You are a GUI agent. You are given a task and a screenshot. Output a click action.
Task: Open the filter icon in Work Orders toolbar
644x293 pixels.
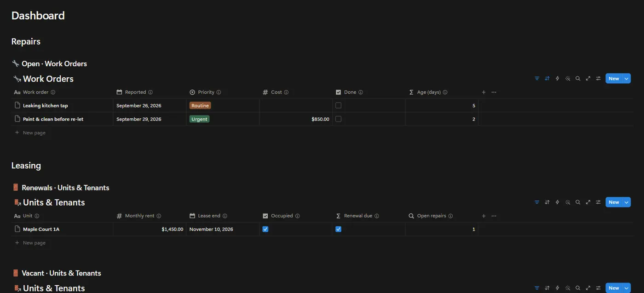(537, 79)
